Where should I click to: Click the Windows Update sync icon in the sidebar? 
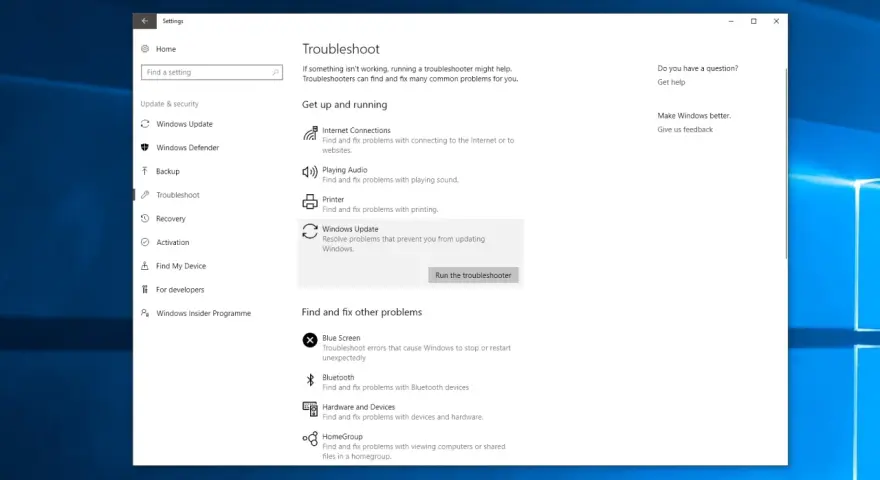pos(145,124)
